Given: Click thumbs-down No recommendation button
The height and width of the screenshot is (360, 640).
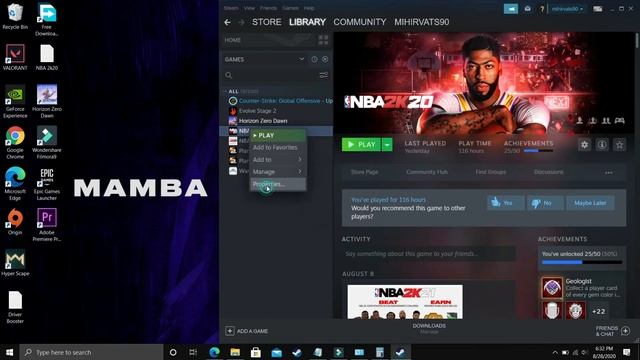Looking at the screenshot, I should (x=545, y=202).
